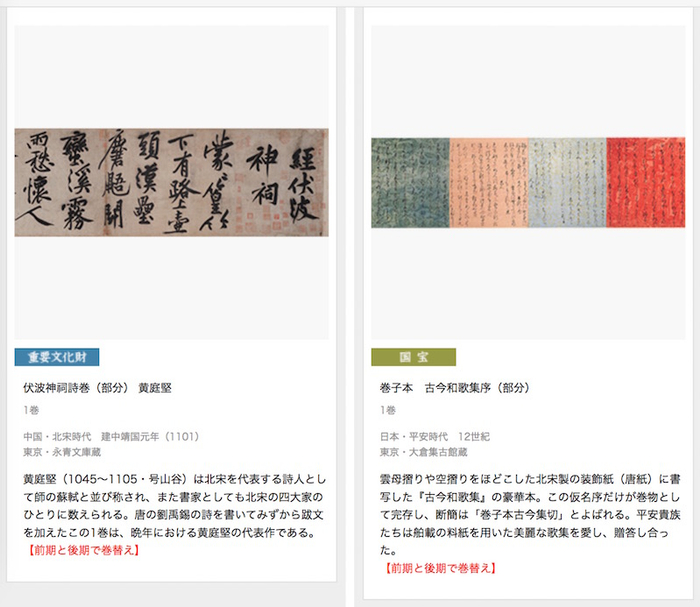Click red 前期と後期で巻替え note in left card
The width and height of the screenshot is (700, 607).
click(82, 550)
